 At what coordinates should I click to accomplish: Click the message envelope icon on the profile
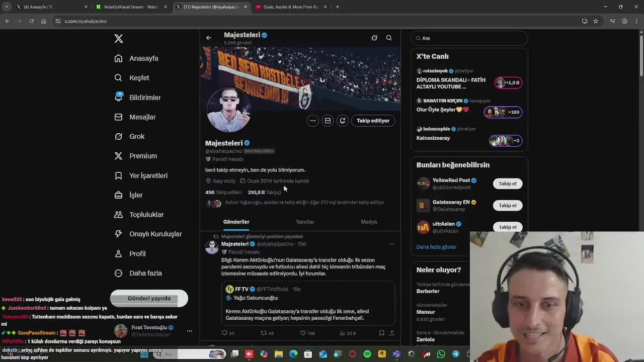click(328, 121)
